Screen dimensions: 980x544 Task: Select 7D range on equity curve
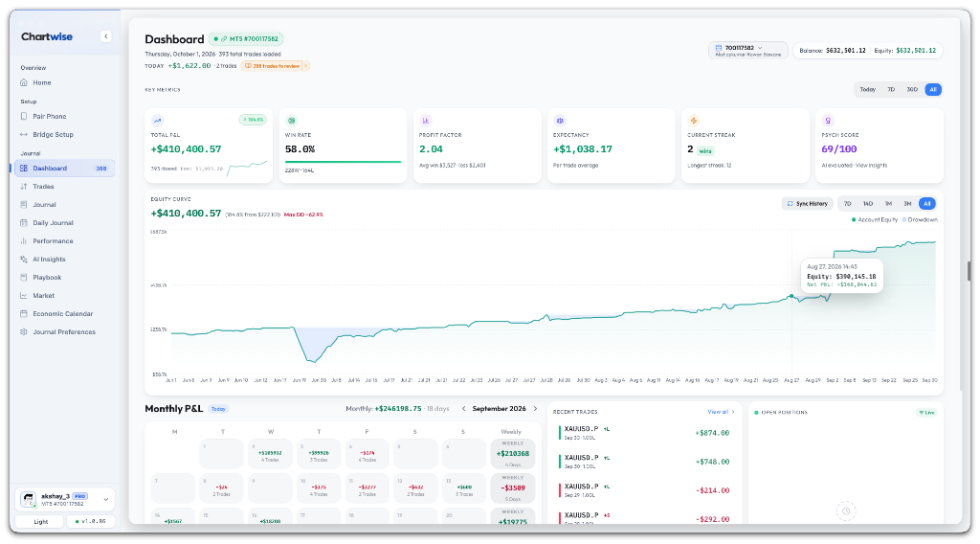848,204
